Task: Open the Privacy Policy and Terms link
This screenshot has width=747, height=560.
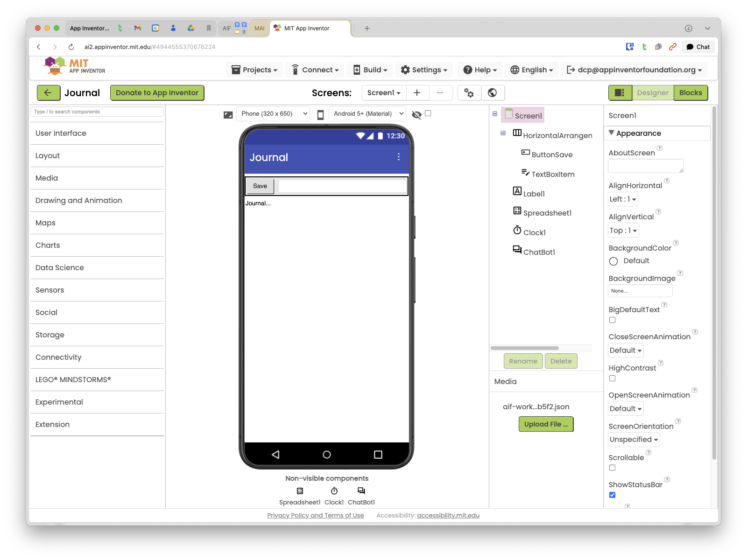Action: point(316,515)
